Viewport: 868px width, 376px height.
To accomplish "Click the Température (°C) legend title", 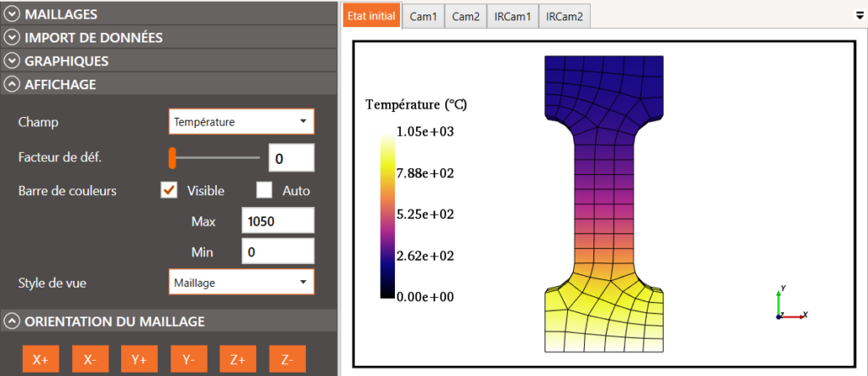I will (416, 104).
